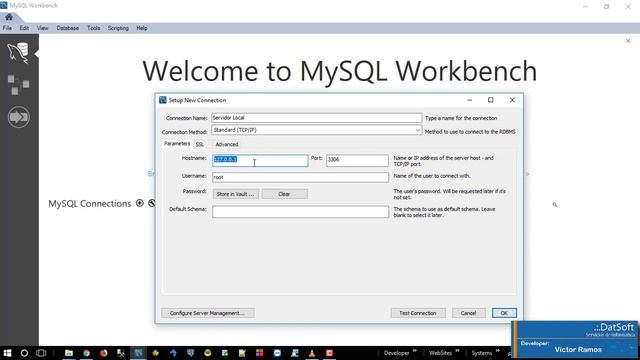The width and height of the screenshot is (640, 360).
Task: Click the Username input field
Action: pyautogui.click(x=300, y=177)
